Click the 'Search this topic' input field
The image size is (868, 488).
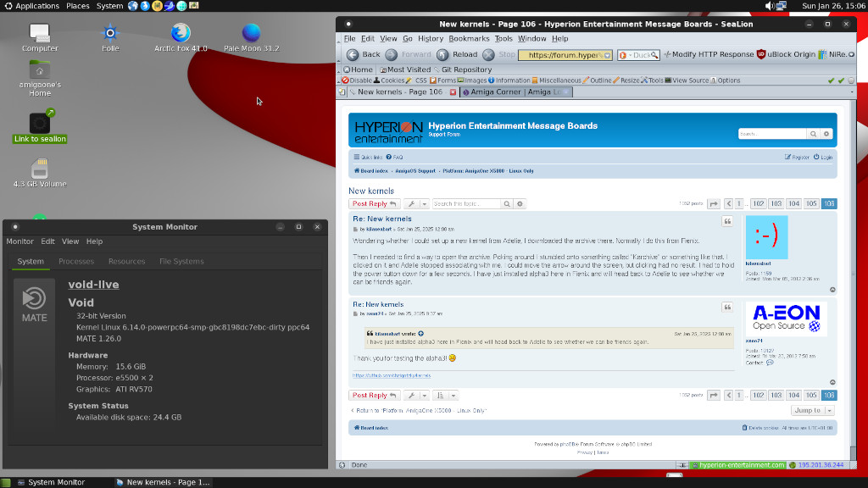point(466,203)
